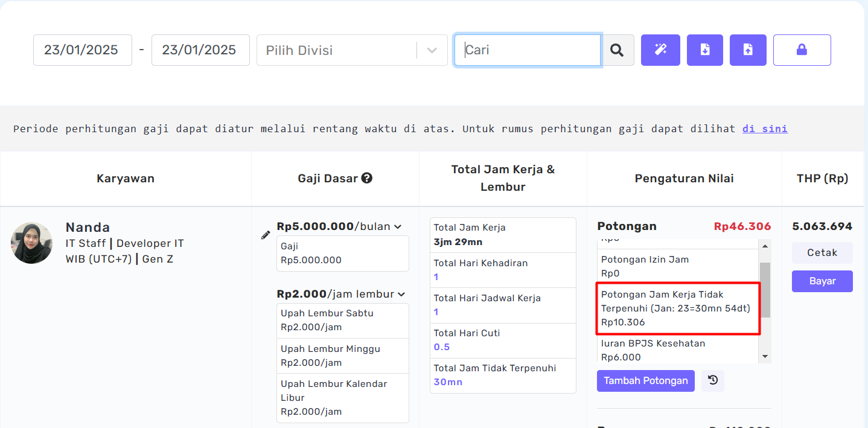Click the Potongan list scroll down arrow
This screenshot has width=868, height=428.
pos(765,357)
